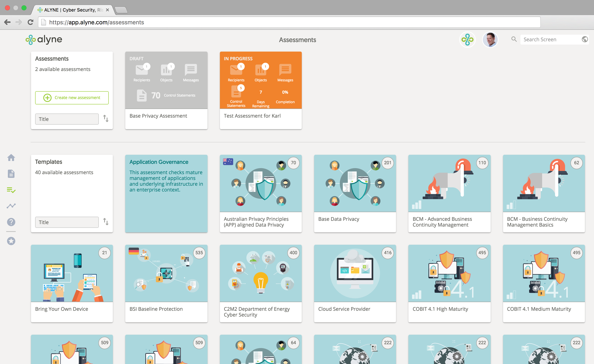Viewport: 594px width, 364px height.
Task: Open the help question mark icon
Action: (x=11, y=222)
